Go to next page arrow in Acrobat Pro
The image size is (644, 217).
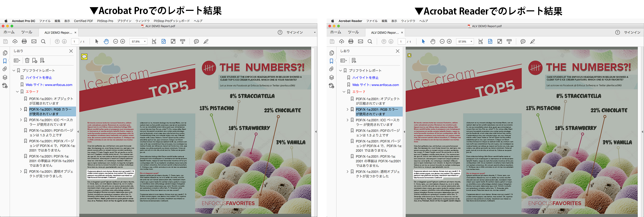pos(64,41)
